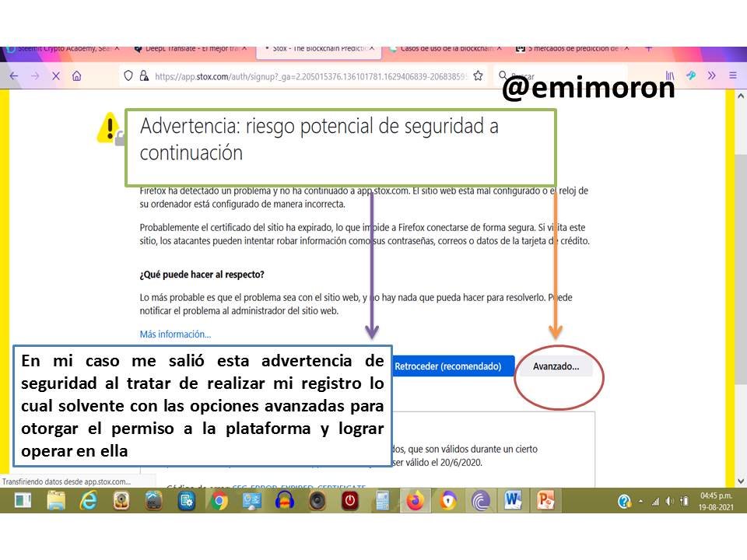The image size is (747, 560).
Task: Open the red power button app
Action: [x=349, y=501]
